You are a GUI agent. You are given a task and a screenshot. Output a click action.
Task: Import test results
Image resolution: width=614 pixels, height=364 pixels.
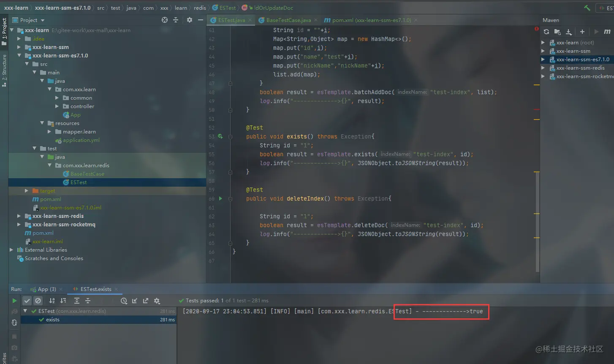pyautogui.click(x=135, y=301)
